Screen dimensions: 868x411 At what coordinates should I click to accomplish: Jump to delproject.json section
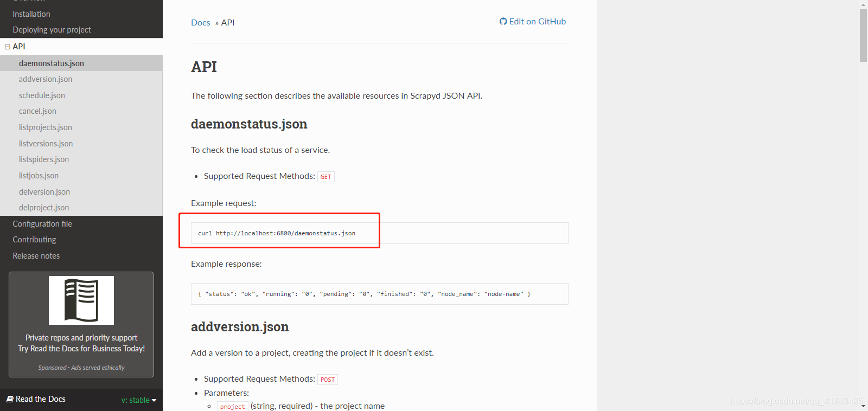pos(44,208)
